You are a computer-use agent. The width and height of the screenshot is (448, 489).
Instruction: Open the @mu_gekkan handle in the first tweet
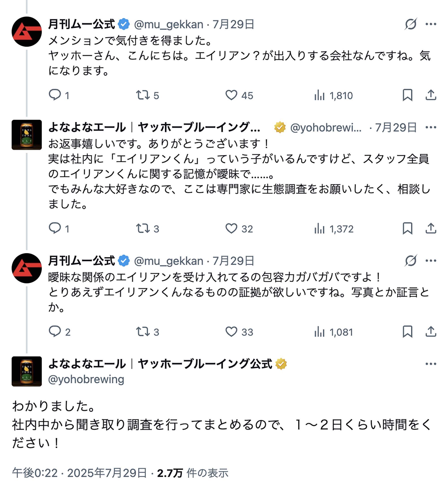pyautogui.click(x=168, y=24)
